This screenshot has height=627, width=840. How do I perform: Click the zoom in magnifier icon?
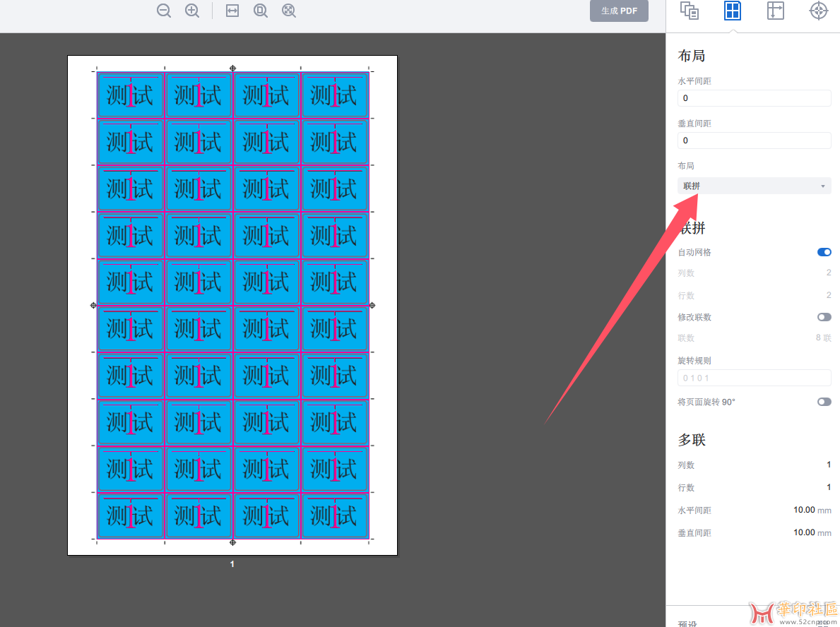[x=191, y=11]
